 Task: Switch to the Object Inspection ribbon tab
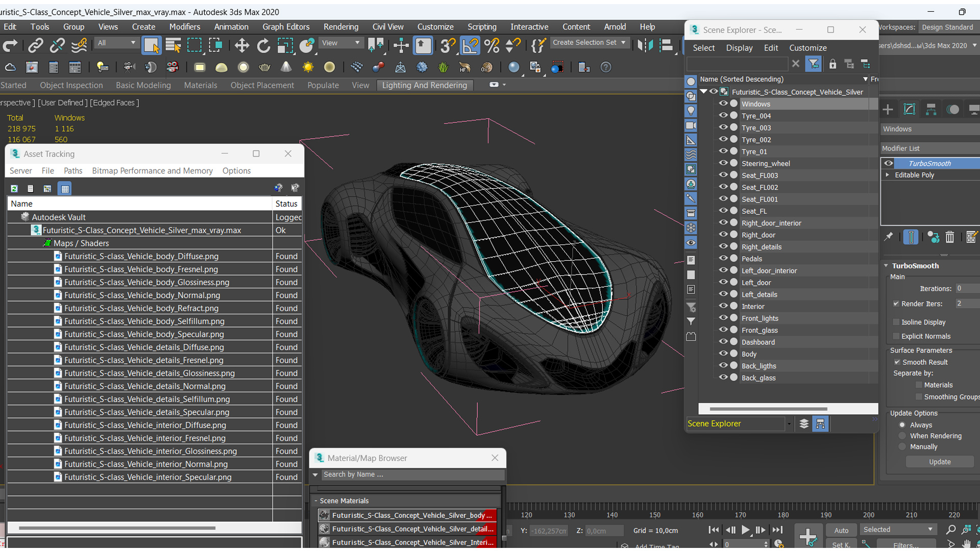point(71,85)
